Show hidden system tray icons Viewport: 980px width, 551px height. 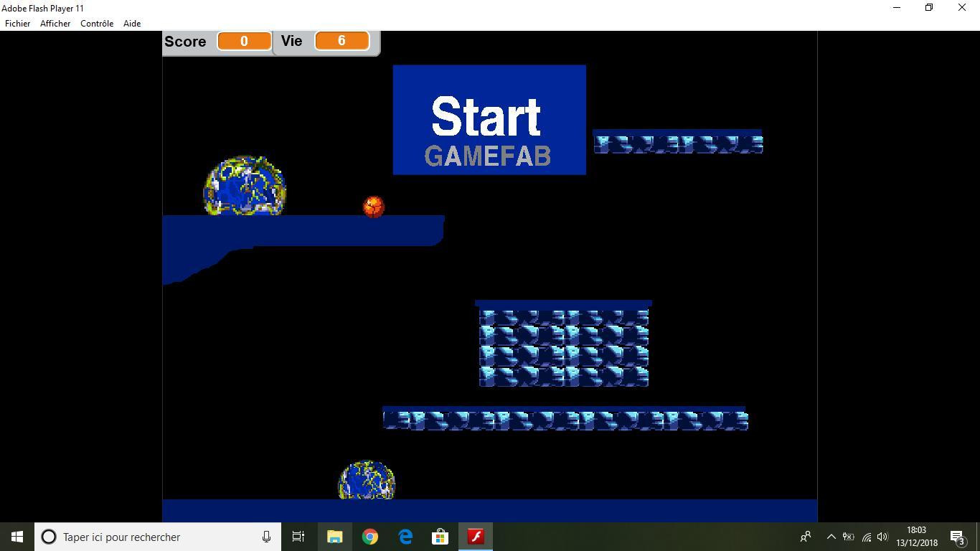coord(831,537)
